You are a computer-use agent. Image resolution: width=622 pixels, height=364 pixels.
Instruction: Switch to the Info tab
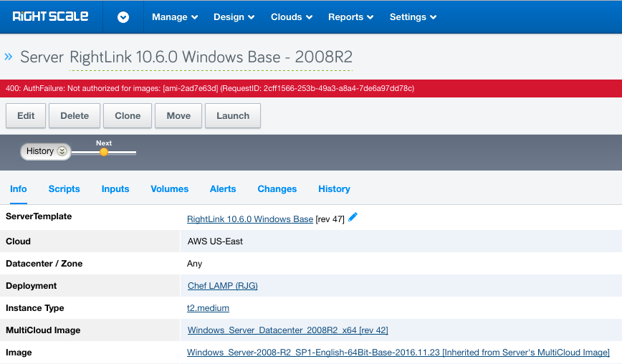pos(18,188)
